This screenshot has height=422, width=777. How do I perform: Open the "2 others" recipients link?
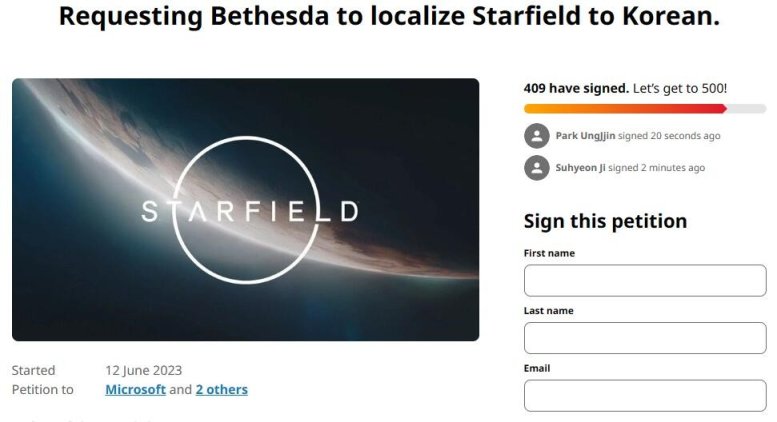(221, 389)
